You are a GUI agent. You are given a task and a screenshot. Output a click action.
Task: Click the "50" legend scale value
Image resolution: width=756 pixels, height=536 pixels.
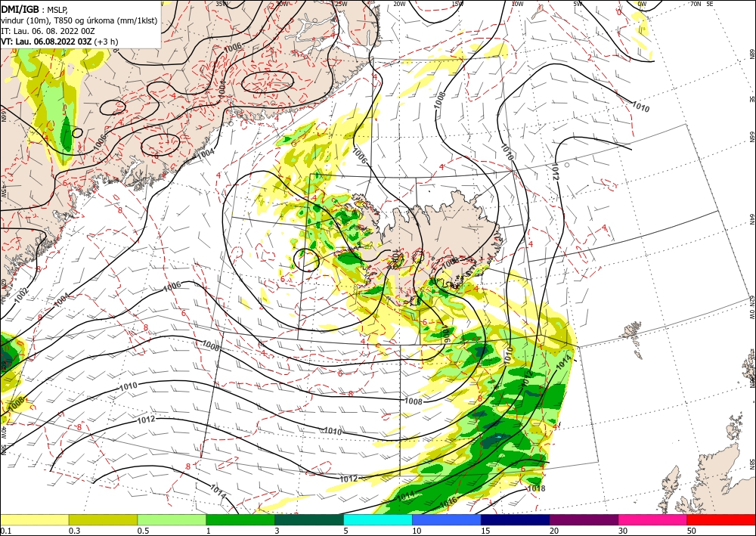pyautogui.click(x=692, y=531)
